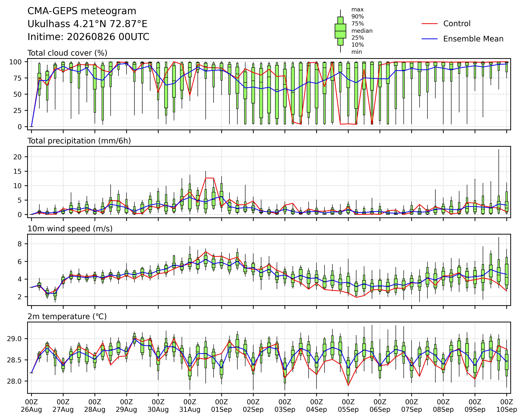The image size is (524, 420).
Task: Click the Initime: 20260826 00UTC text
Action: tap(88, 37)
